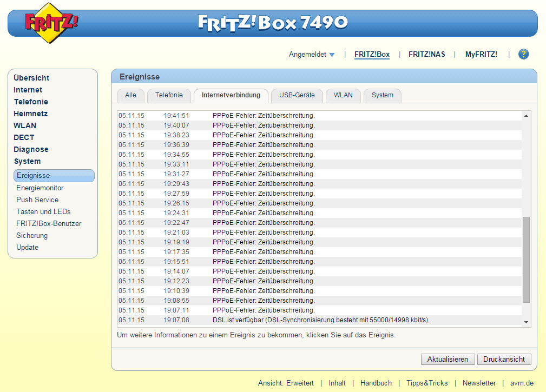
Task: Open Internet in the sidebar
Action: pyautogui.click(x=28, y=90)
